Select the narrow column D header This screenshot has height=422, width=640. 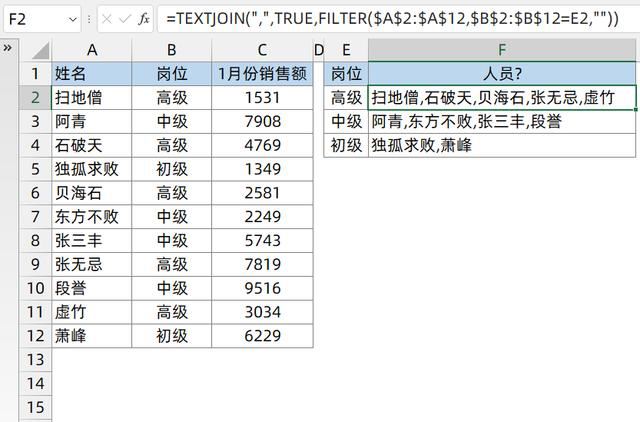(x=319, y=50)
